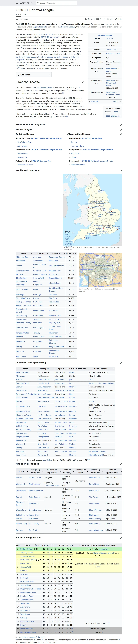The image size is (138, 644).
Task: Select the Edit page action
Action: click(x=118, y=19)
